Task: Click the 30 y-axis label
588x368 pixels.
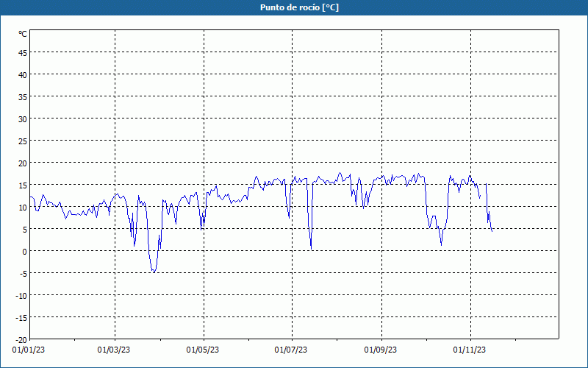Action: coord(23,119)
